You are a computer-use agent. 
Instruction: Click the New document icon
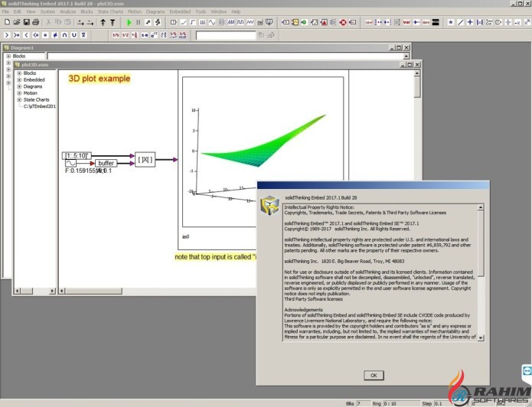coord(6,23)
